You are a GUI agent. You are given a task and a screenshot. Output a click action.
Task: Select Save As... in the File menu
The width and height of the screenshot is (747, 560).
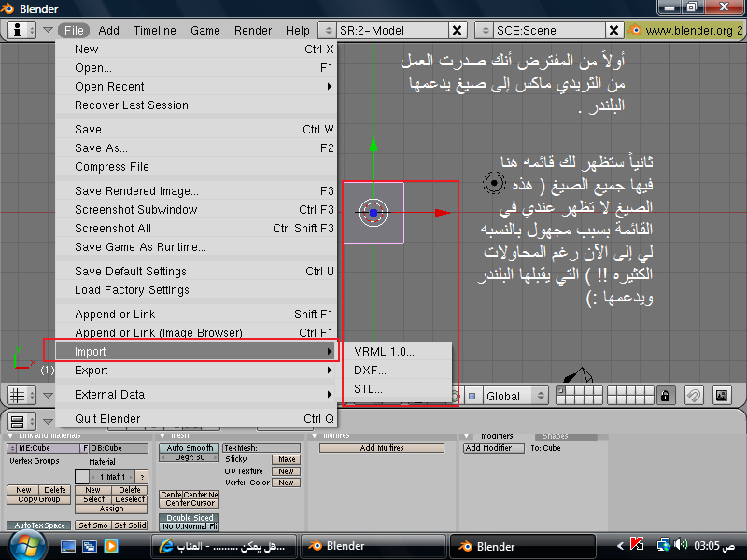tap(197, 148)
